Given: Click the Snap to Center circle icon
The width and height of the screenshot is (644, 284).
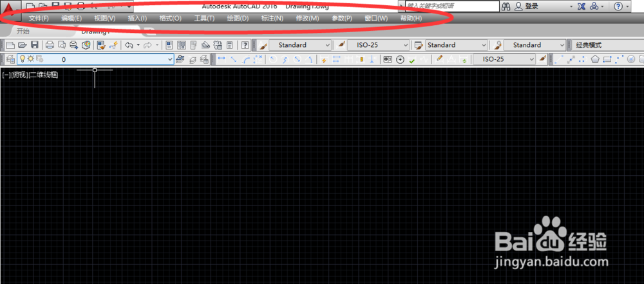Looking at the screenshot, I should coord(631,59).
